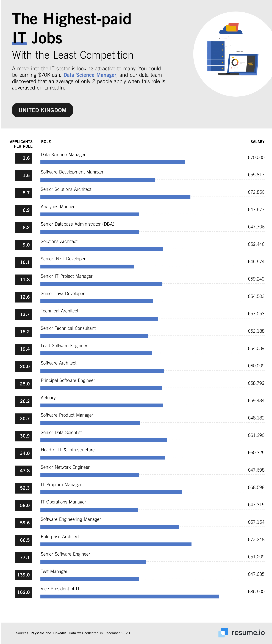Select the 162.0 applicants badge
Image resolution: width=272 pixels, height=644 pixels.
[x=23, y=592]
